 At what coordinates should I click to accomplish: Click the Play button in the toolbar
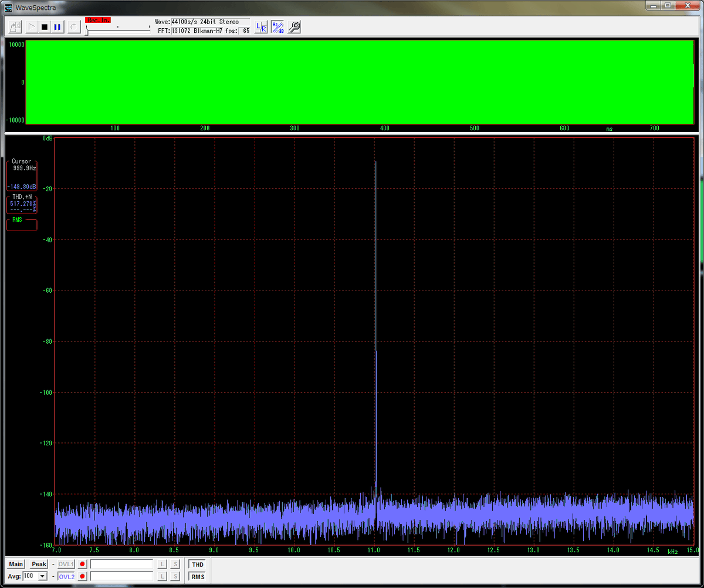32,27
